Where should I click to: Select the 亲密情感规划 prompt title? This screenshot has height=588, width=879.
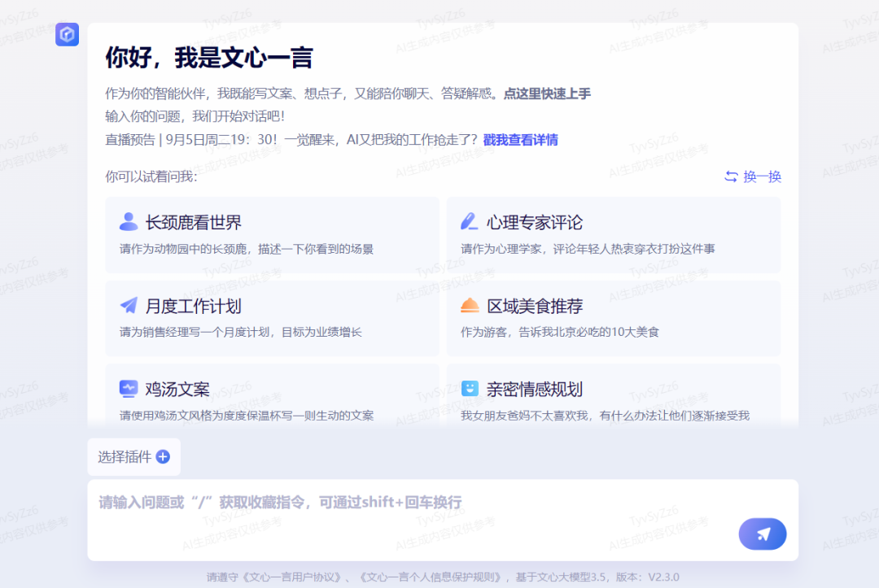click(x=534, y=390)
